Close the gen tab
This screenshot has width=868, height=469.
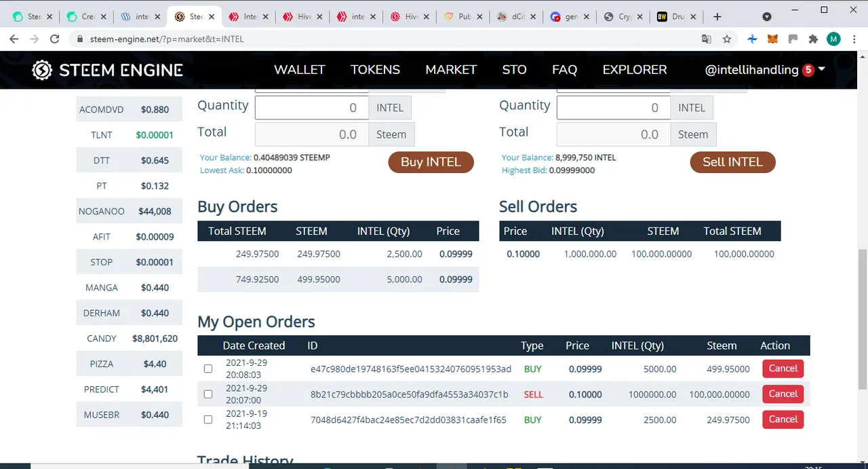(586, 17)
